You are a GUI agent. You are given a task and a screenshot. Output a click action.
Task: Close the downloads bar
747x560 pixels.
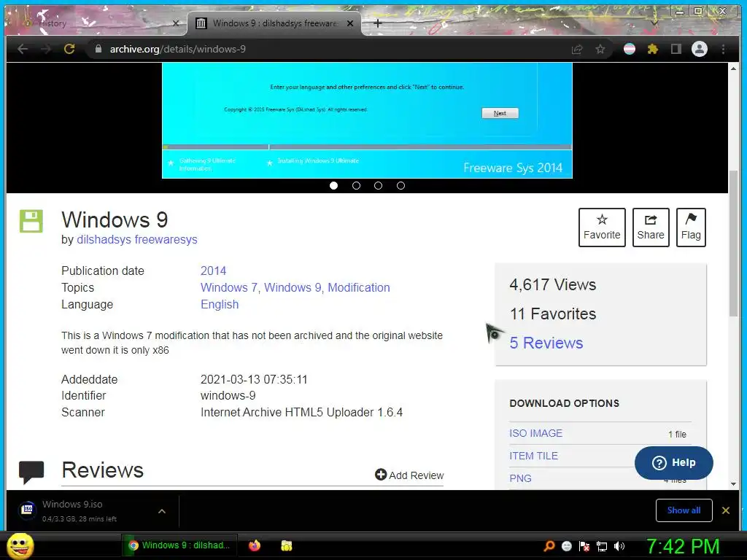(x=726, y=510)
